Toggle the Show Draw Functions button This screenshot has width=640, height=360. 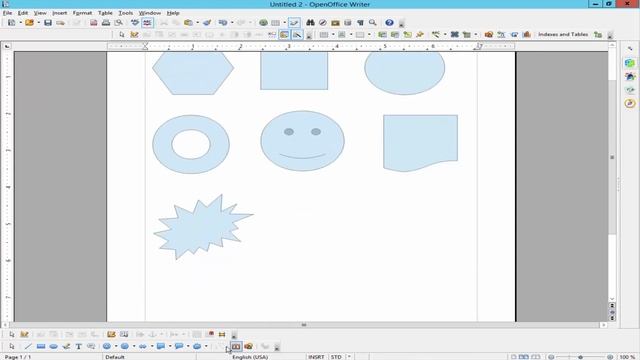[294, 23]
